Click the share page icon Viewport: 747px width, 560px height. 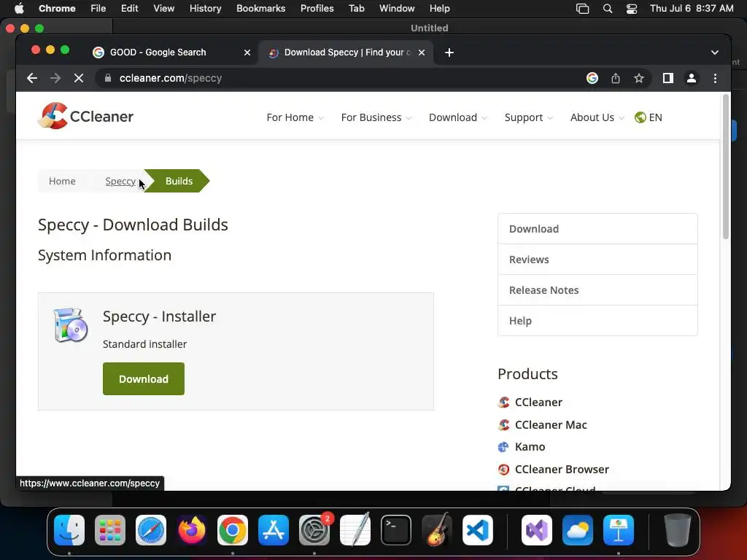[x=616, y=78]
